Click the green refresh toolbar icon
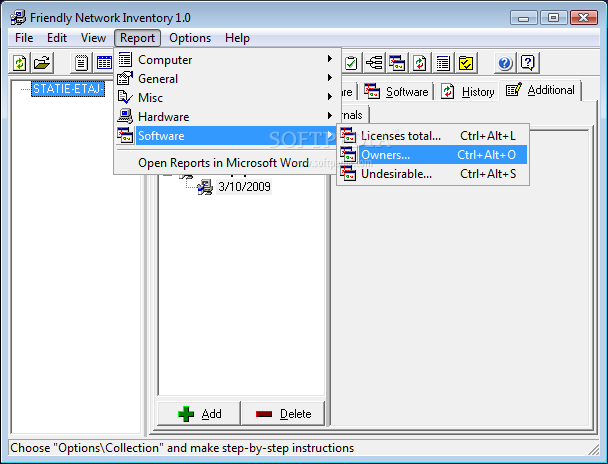 pos(19,63)
